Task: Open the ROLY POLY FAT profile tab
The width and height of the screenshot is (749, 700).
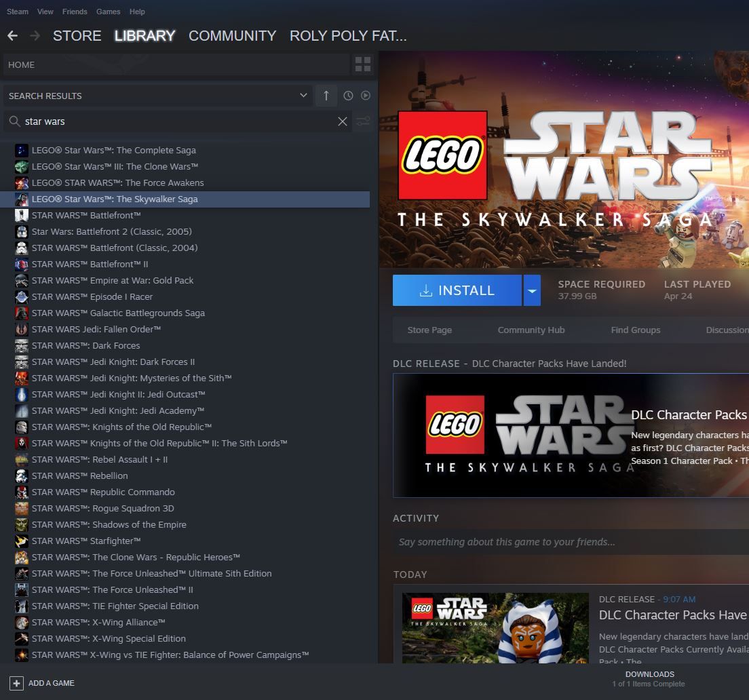Action: pos(348,36)
